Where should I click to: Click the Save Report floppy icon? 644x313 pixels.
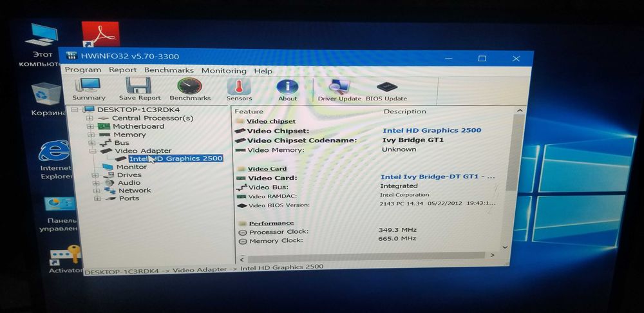pyautogui.click(x=140, y=90)
